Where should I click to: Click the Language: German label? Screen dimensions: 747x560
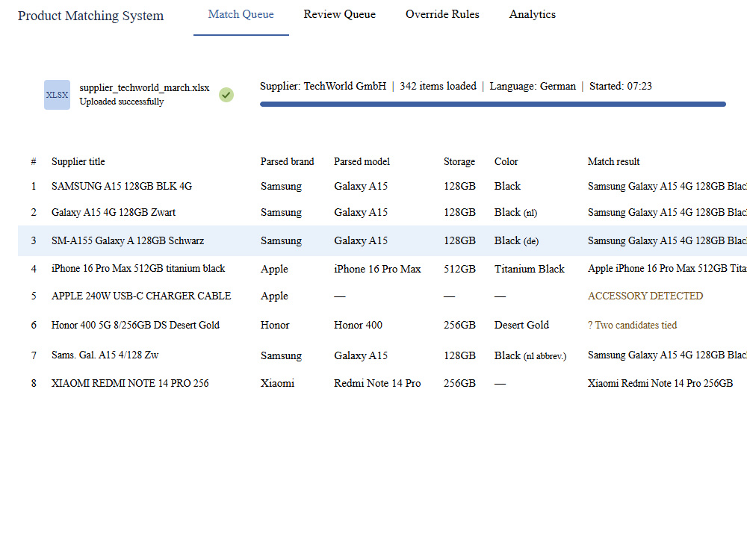[x=533, y=86]
